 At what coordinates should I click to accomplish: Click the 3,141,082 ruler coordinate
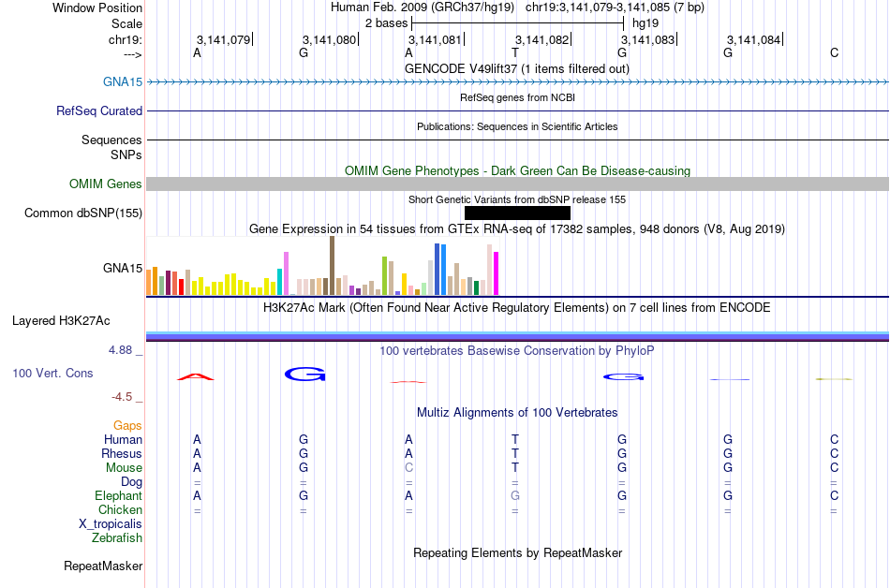point(541,39)
